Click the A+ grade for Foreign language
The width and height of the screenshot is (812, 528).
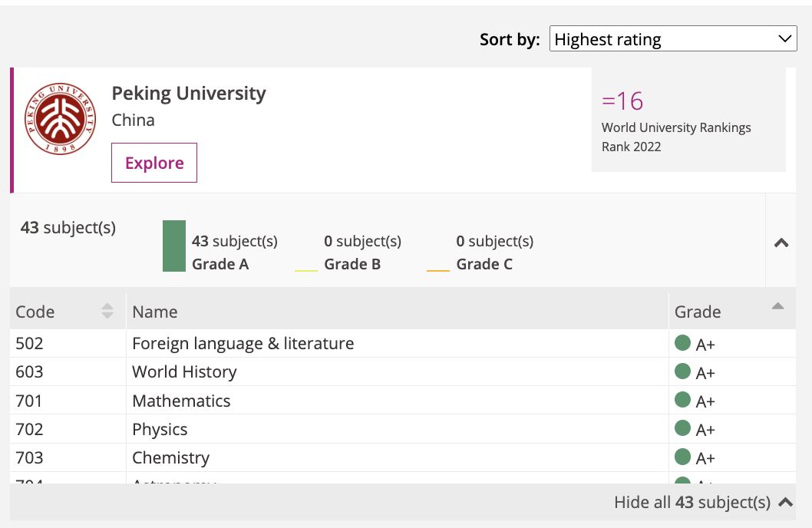(705, 345)
